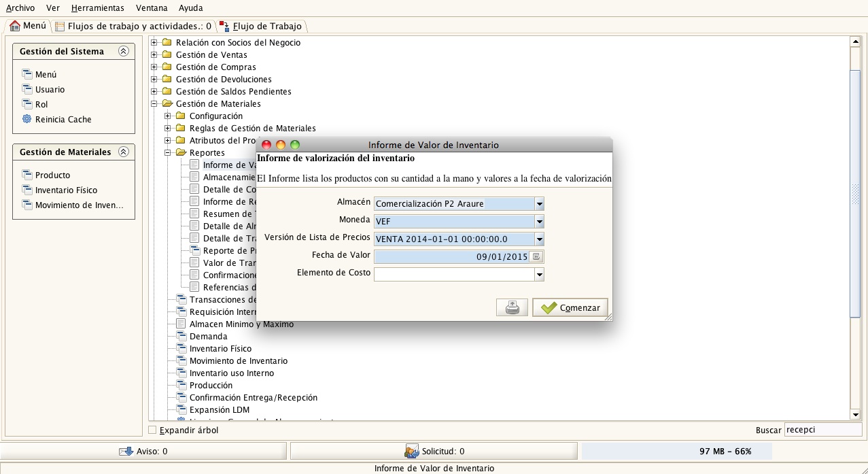This screenshot has width=868, height=474.
Task: Collapse the Gestión del Sistema panel
Action: [x=123, y=51]
